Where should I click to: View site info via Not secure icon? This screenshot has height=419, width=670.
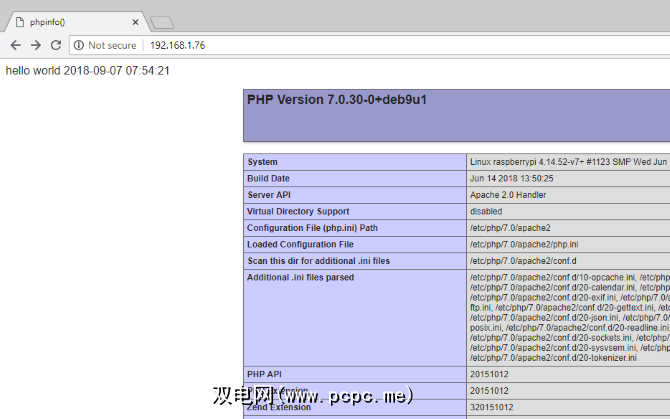pos(79,45)
